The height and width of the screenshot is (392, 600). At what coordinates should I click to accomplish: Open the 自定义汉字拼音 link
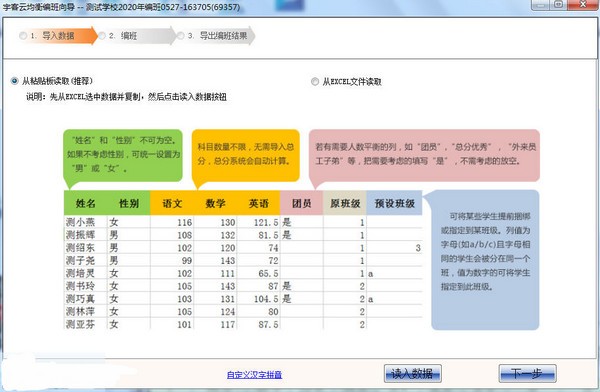click(254, 375)
